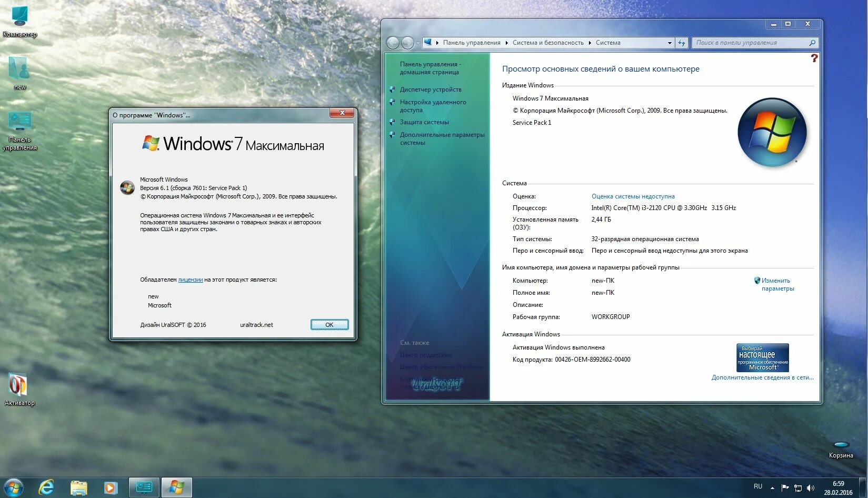This screenshot has width=868, height=498.
Task: Launch Windows Media Player from taskbar
Action: [x=111, y=488]
